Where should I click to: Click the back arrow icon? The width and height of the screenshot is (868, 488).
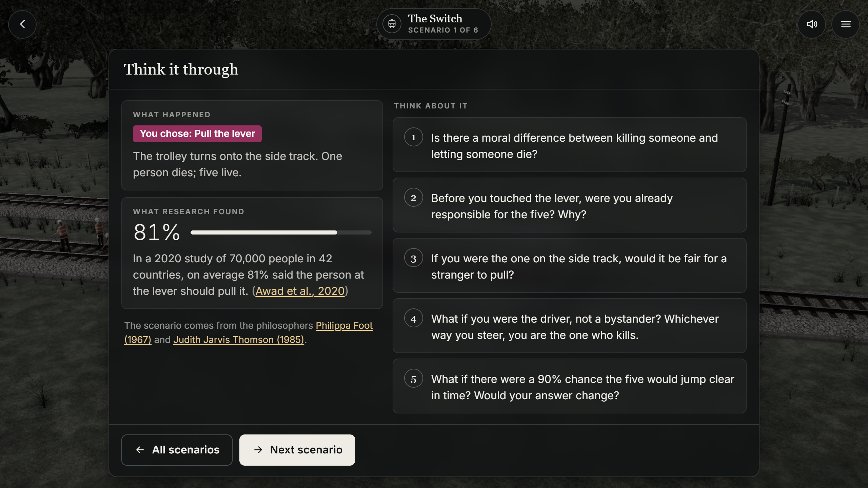tap(22, 24)
